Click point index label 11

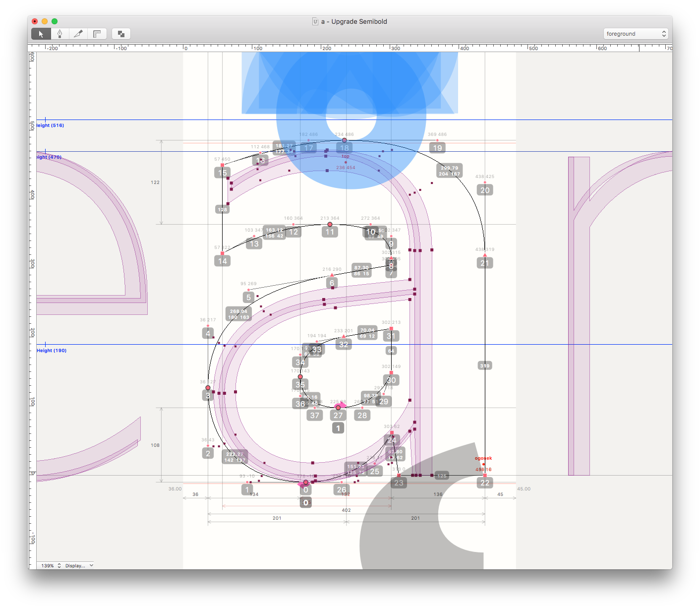click(x=330, y=232)
